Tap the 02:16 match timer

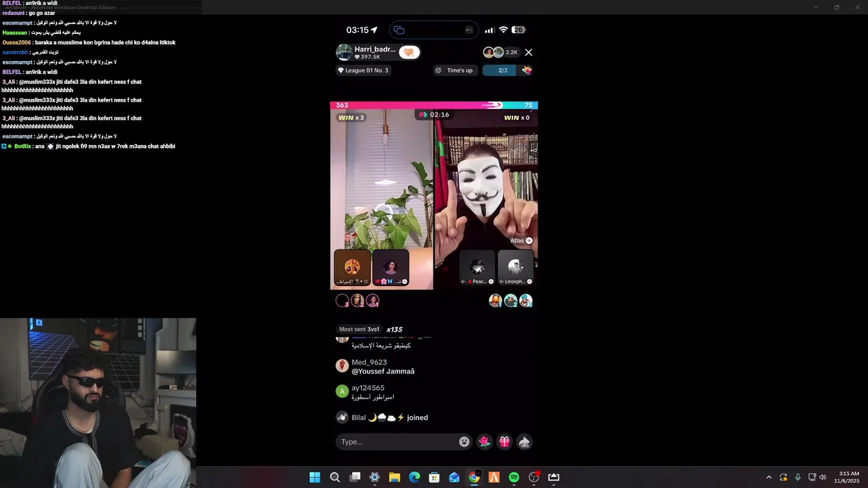[434, 115]
